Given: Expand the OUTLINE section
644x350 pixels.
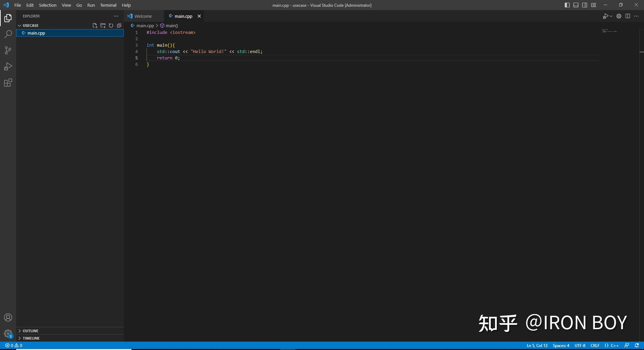Looking at the screenshot, I should coord(31,331).
